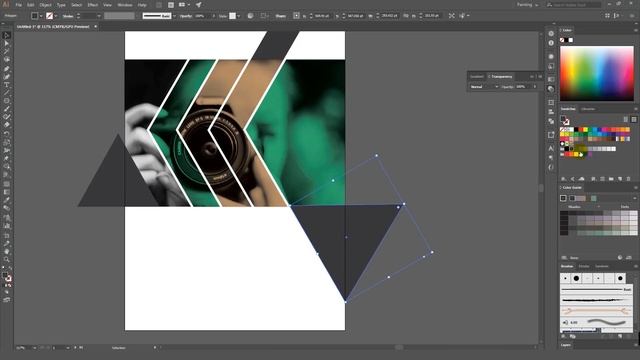Select the Type tool in toolbar
Image resolution: width=640 pixels, height=360 pixels.
coord(7,85)
